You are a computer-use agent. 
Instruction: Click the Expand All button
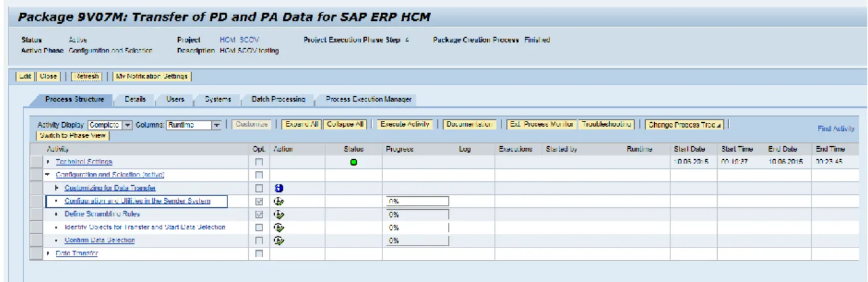[301, 125]
